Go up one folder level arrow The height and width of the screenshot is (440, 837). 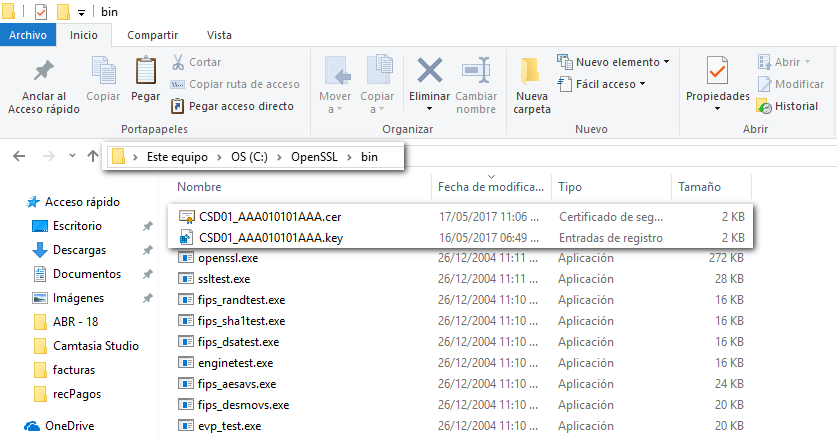[93, 156]
